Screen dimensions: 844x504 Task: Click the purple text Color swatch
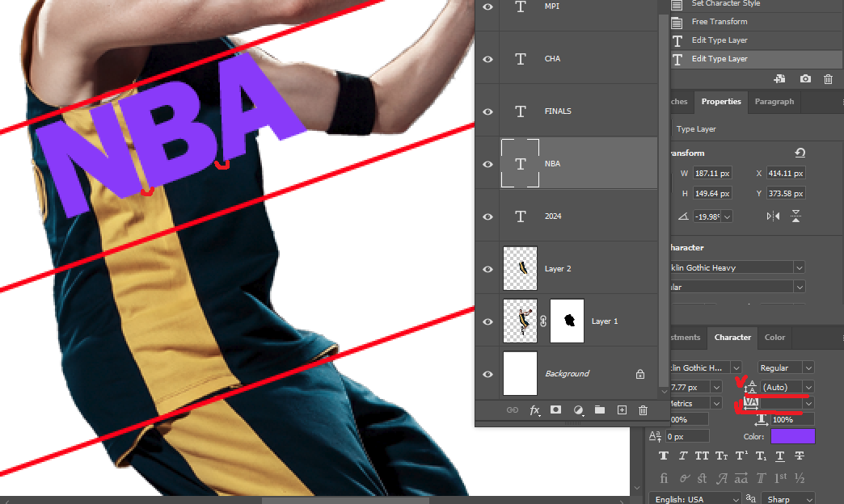[x=793, y=436]
